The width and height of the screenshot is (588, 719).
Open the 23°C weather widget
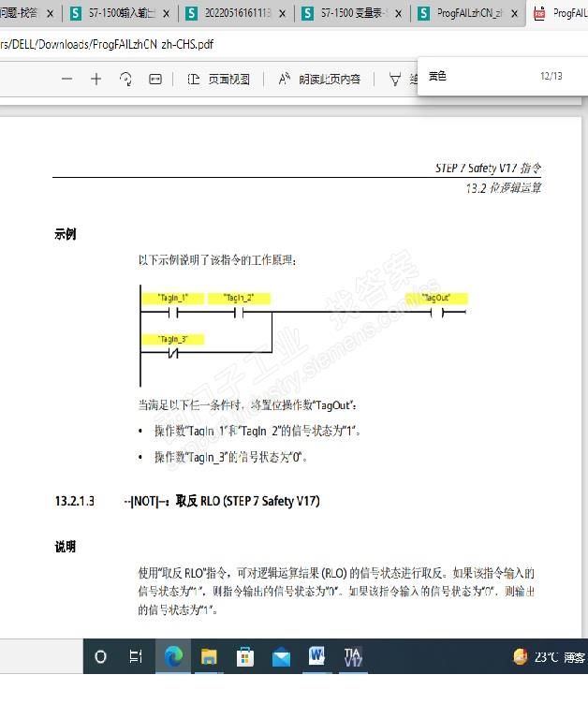[x=550, y=657]
